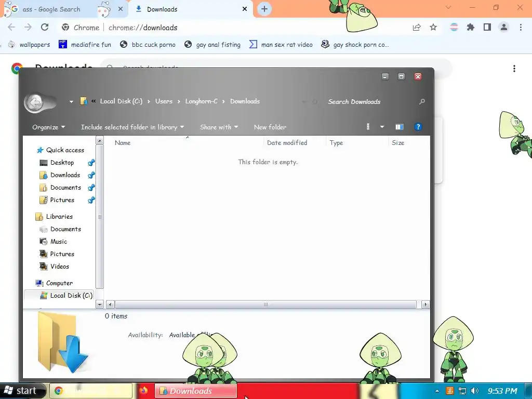
Task: Open Music library
Action: click(x=54, y=242)
